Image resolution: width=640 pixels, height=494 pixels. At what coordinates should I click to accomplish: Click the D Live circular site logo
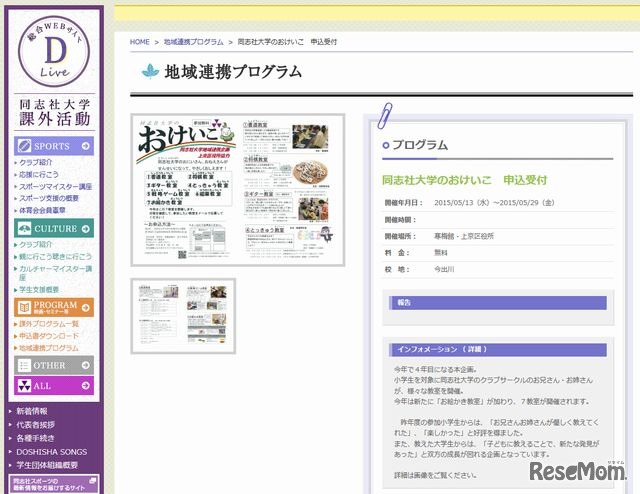pyautogui.click(x=54, y=51)
